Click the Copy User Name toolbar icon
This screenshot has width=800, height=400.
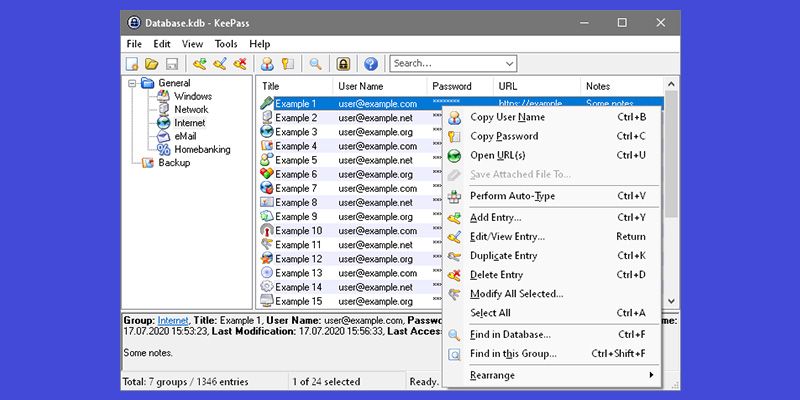pos(267,64)
